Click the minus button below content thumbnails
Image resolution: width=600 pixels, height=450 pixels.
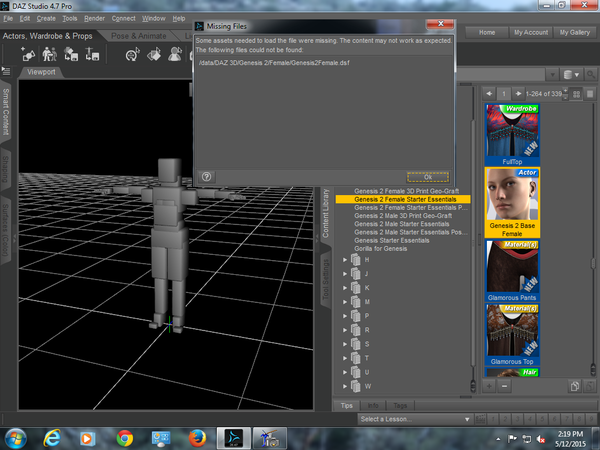(505, 386)
